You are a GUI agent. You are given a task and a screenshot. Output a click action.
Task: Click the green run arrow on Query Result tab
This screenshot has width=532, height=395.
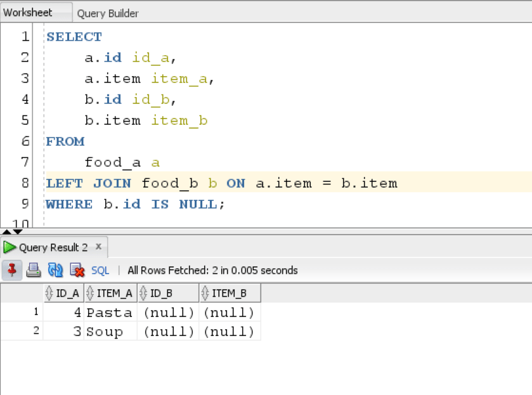[9, 247]
